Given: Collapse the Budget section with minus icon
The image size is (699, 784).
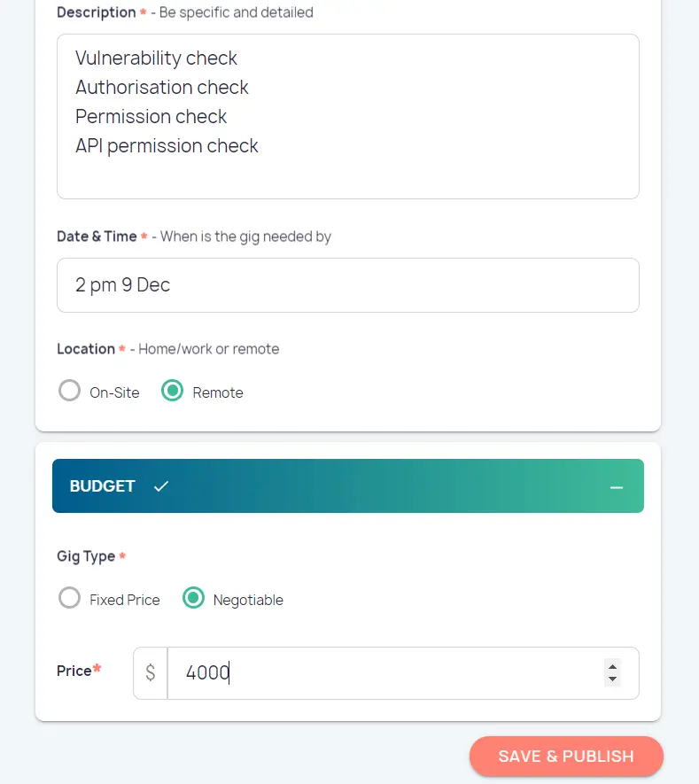Looking at the screenshot, I should tap(617, 487).
